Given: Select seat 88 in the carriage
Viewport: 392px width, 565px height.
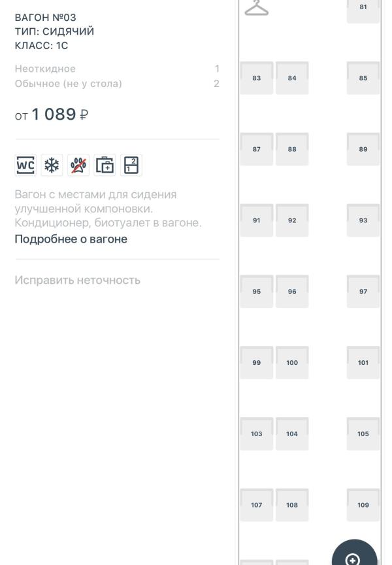Looking at the screenshot, I should coord(292,150).
